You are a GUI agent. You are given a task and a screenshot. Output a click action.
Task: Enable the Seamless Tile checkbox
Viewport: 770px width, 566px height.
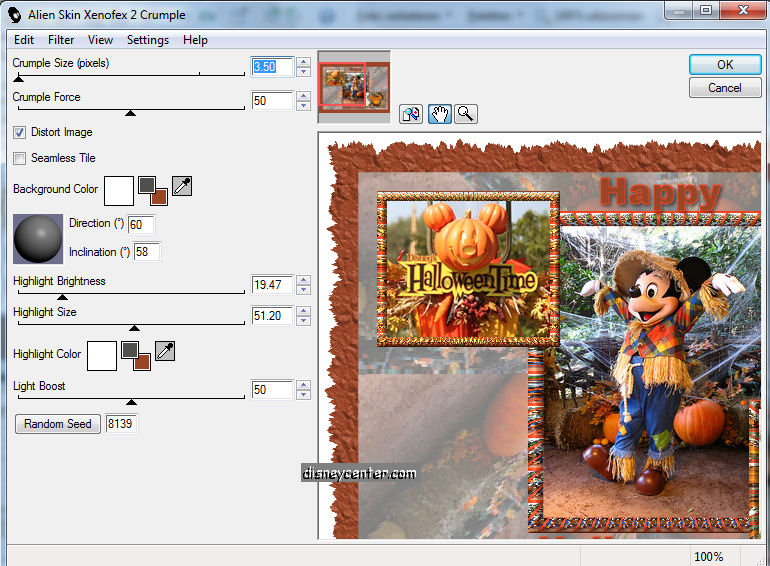point(20,159)
